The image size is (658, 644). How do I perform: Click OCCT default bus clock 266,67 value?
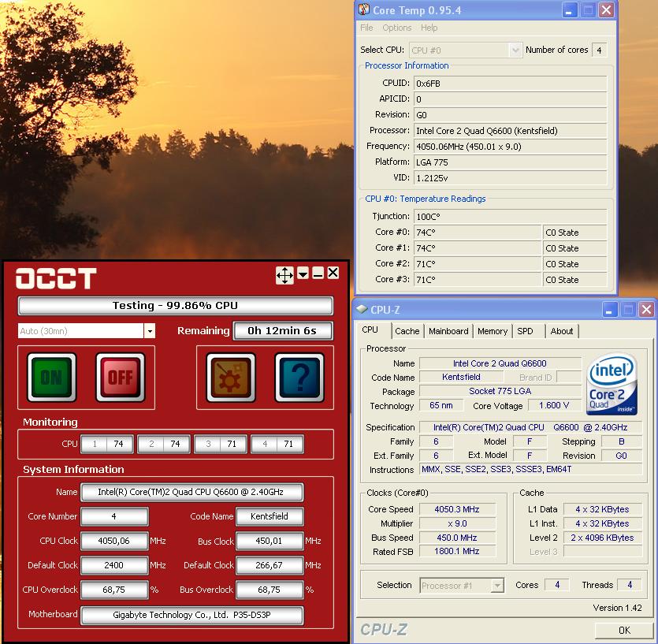(270, 565)
